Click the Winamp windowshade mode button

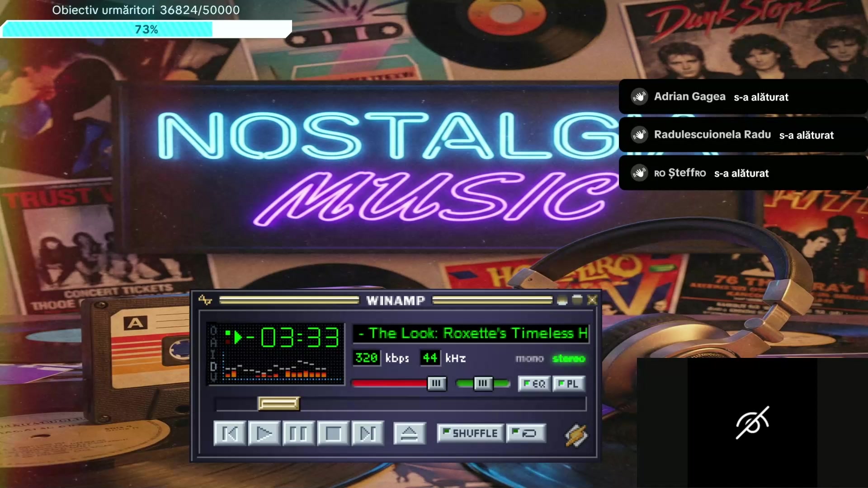coord(577,300)
